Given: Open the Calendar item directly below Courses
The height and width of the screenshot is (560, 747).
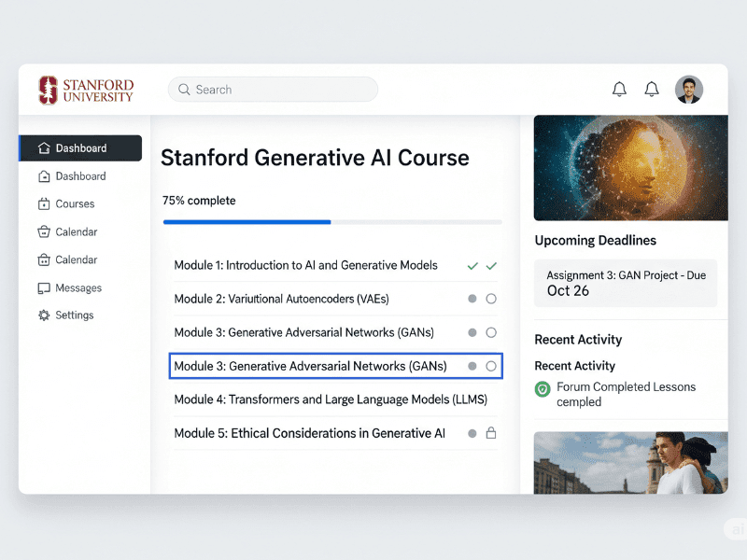Looking at the screenshot, I should point(67,231).
